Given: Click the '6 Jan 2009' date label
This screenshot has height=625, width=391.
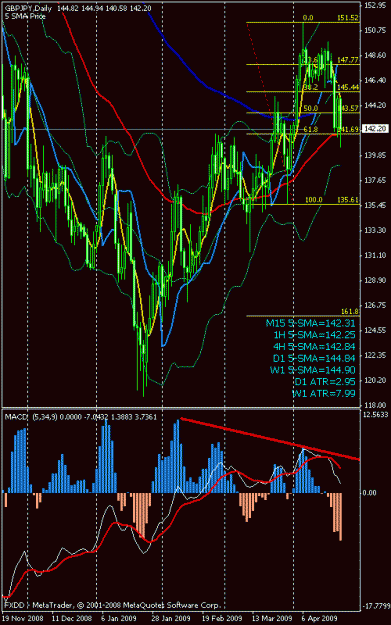Looking at the screenshot, I should point(120,618).
